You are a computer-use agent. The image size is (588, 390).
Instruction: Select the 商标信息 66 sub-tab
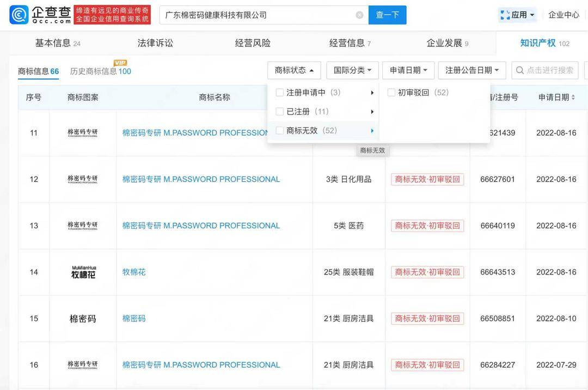coord(38,71)
